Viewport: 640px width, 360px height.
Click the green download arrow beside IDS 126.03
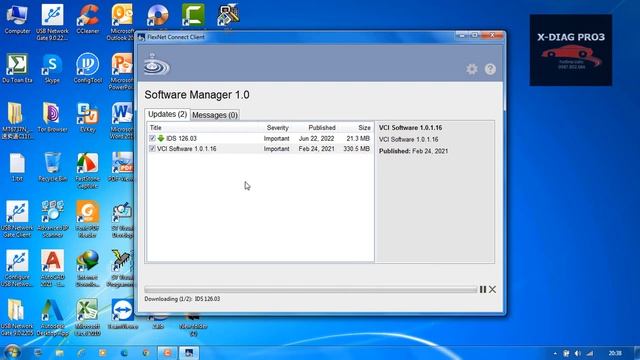coord(161,138)
